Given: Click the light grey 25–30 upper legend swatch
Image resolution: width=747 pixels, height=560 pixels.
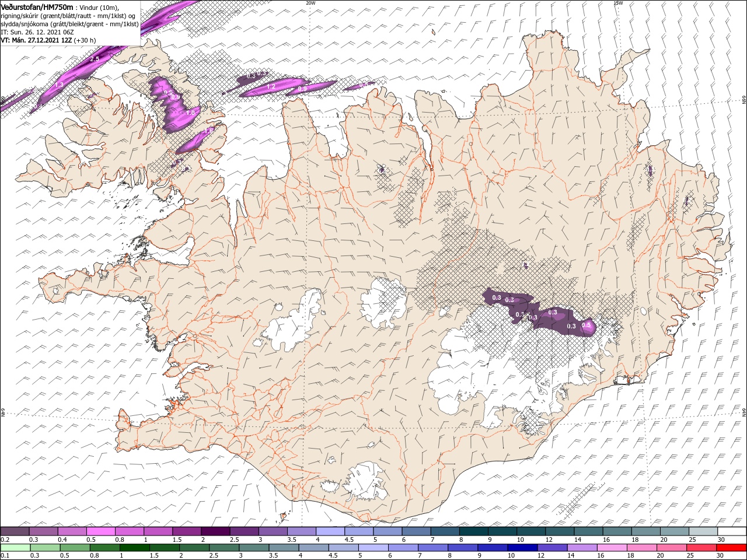Looking at the screenshot, I should [704, 531].
